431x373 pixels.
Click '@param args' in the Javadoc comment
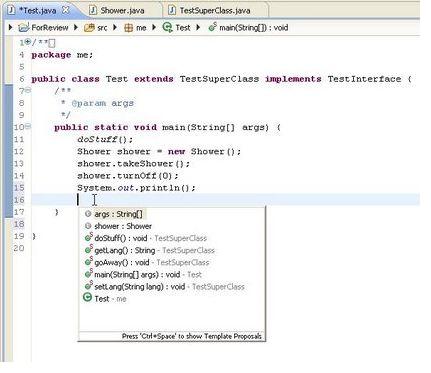[x=103, y=103]
